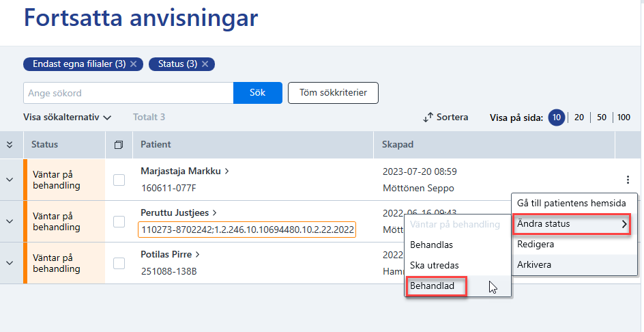Screen dimensions: 644x332
Task: Show 100 items per page
Action: (624, 117)
